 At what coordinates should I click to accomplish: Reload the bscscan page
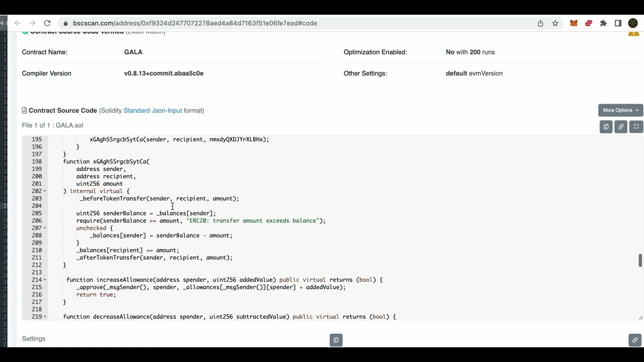tap(47, 23)
